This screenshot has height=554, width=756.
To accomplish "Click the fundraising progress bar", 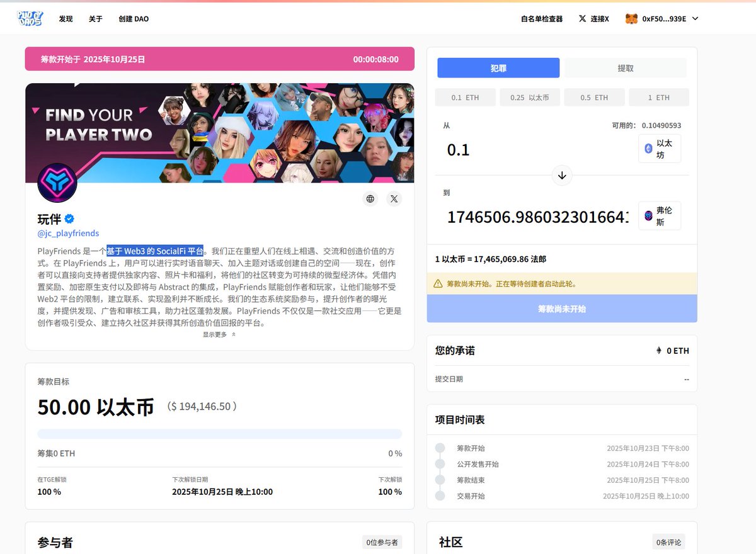I will pyautogui.click(x=219, y=434).
